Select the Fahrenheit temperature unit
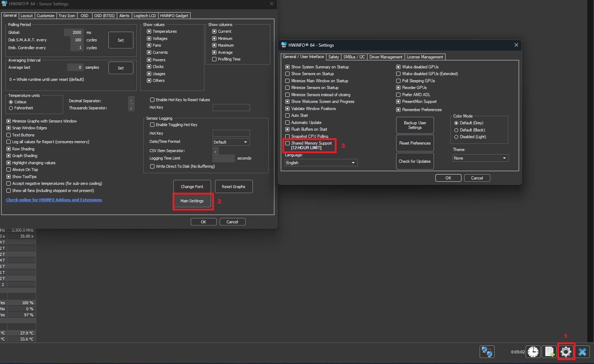594x364 pixels. pos(11,108)
